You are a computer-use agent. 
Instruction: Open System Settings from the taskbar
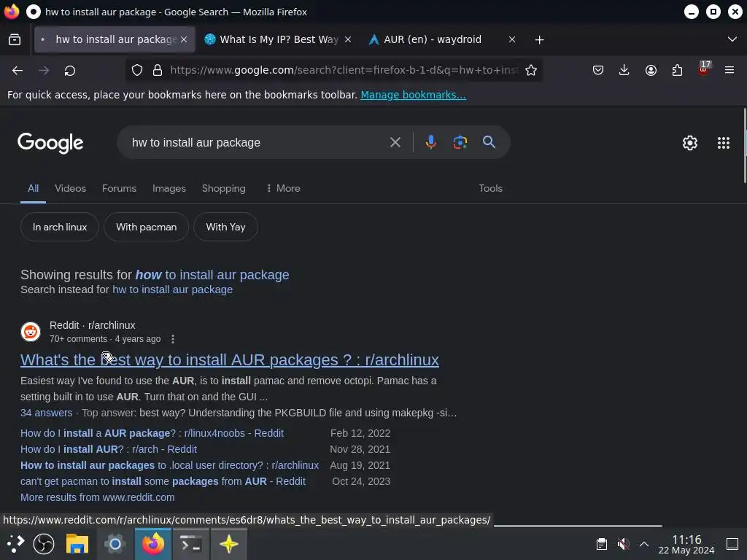[115, 544]
